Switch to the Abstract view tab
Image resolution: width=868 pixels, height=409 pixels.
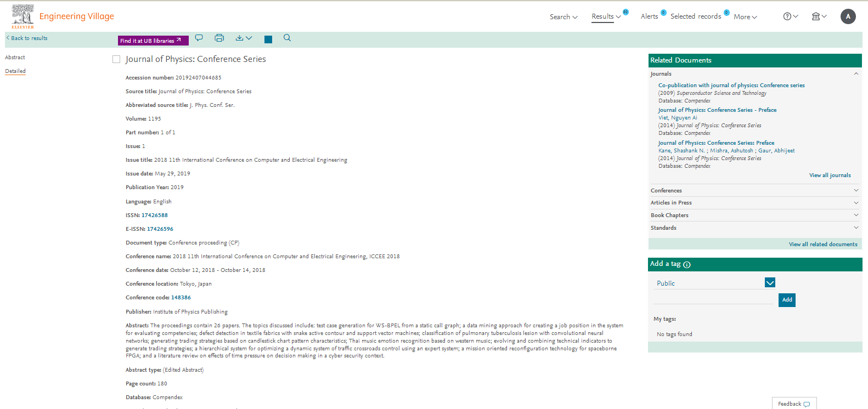coord(15,58)
